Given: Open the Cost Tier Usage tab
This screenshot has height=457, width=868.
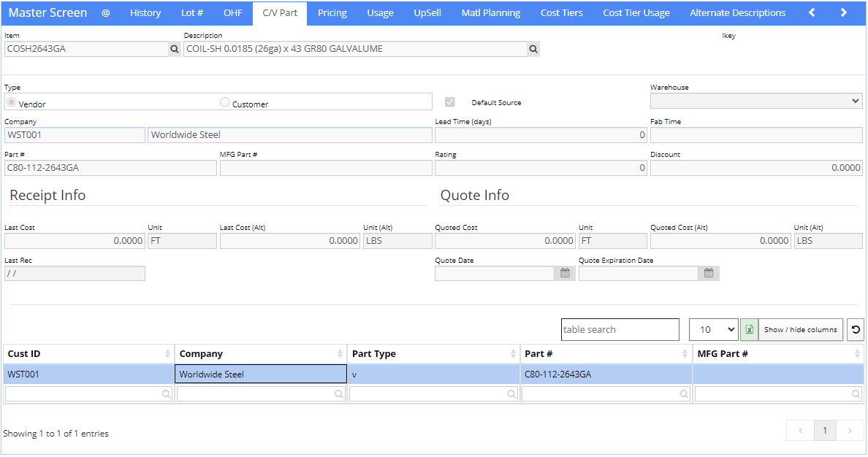Looking at the screenshot, I should pyautogui.click(x=636, y=12).
